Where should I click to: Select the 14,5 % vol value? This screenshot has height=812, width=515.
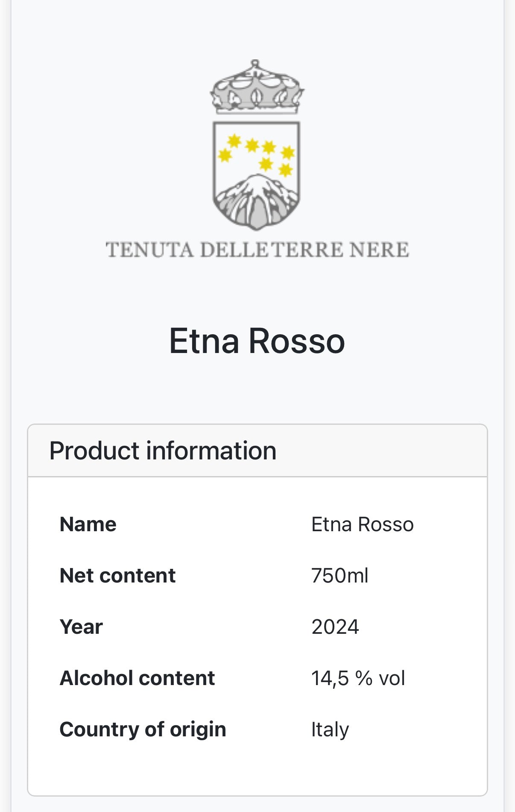(x=358, y=678)
